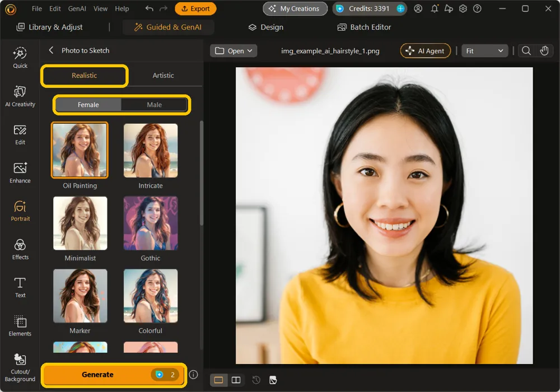Screen dimensions: 560x392
Task: Open the Elements sidebar panel
Action: [20, 325]
